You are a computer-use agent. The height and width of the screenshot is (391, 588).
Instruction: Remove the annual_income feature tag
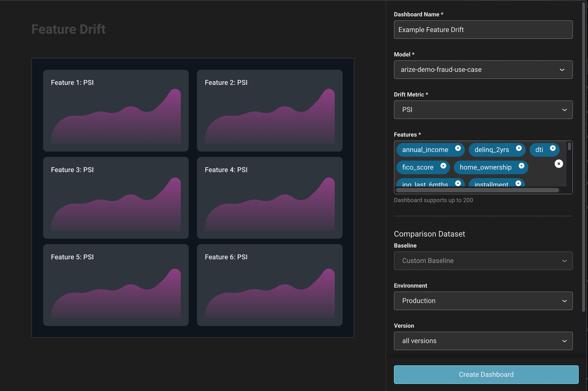pyautogui.click(x=458, y=148)
